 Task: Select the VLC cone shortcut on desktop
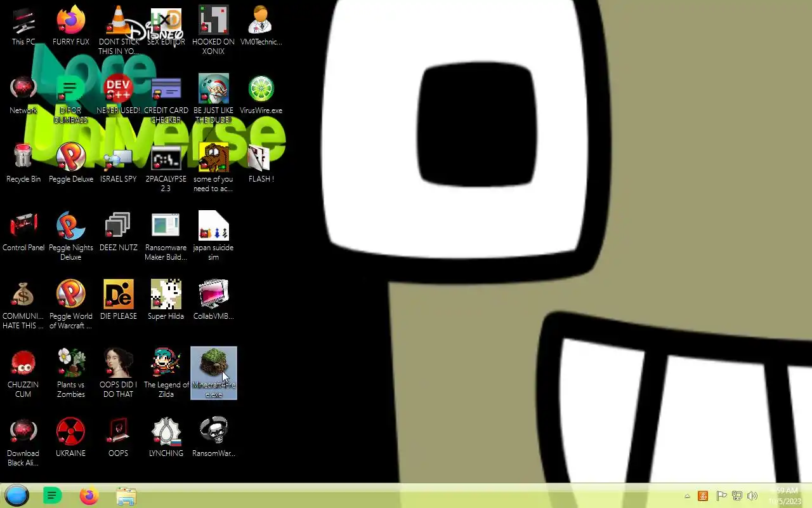[118, 30]
